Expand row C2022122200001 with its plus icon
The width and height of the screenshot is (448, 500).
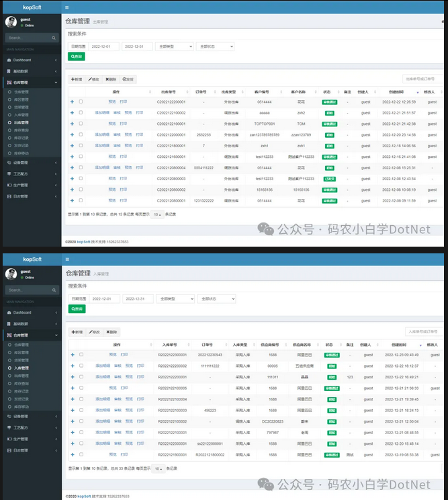point(72,102)
